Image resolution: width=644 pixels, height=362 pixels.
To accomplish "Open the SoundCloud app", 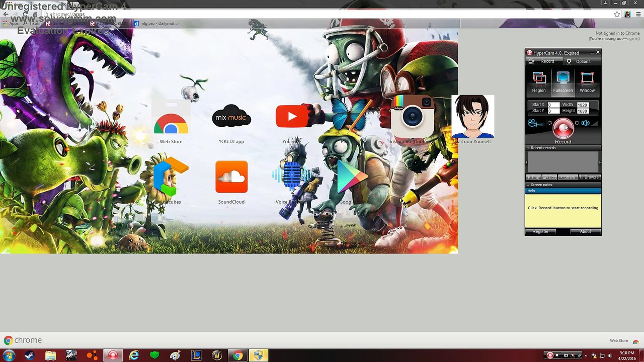I will (x=231, y=177).
